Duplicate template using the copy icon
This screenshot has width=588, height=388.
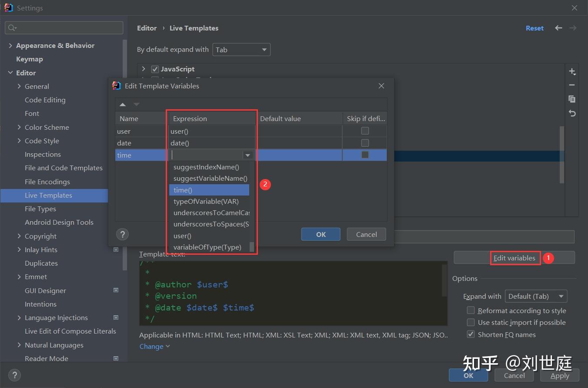point(572,99)
